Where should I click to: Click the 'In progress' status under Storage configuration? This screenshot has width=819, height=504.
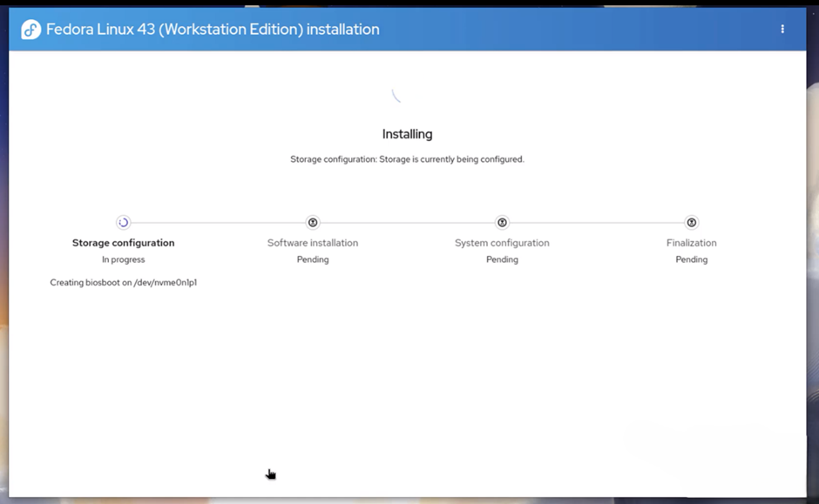(123, 259)
